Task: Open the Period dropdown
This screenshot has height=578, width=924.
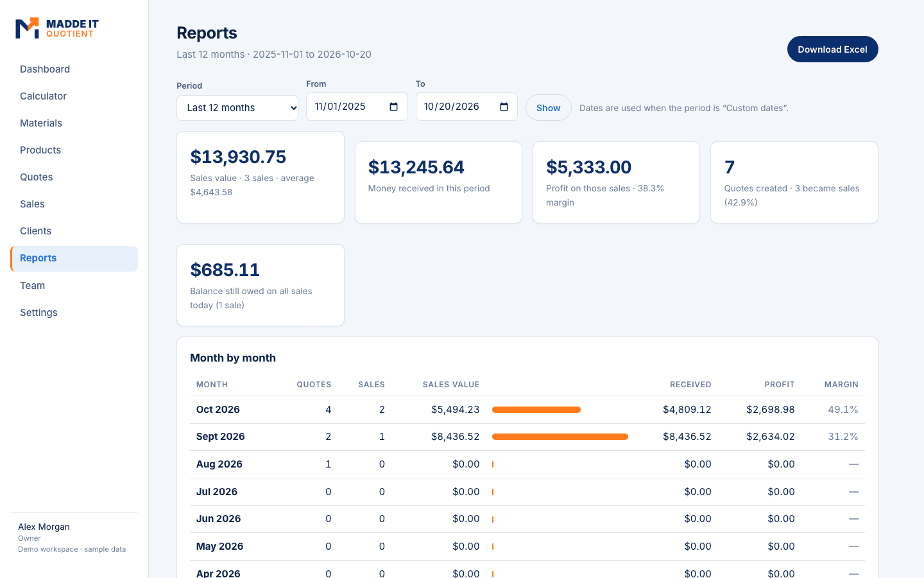Action: coord(237,108)
